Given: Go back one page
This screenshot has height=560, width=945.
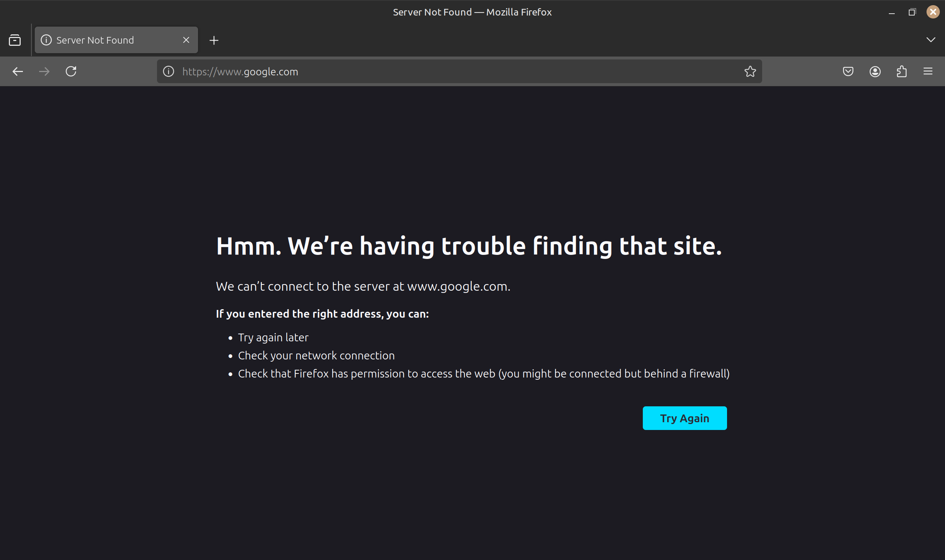Looking at the screenshot, I should [18, 71].
